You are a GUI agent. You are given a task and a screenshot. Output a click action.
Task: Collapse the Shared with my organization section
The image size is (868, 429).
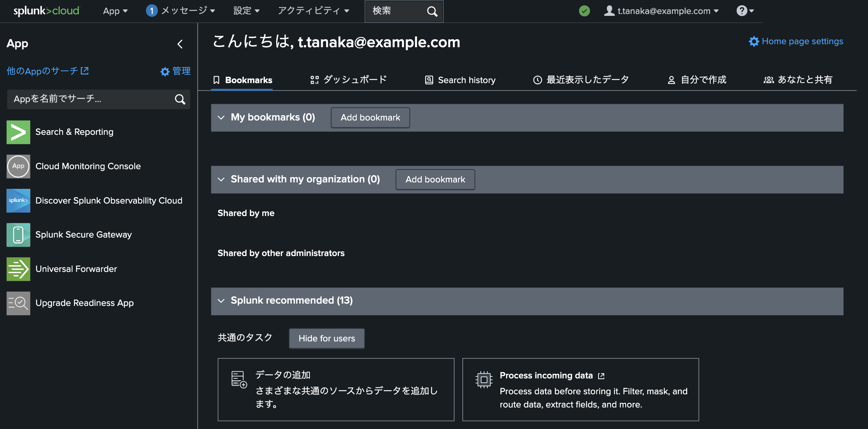click(221, 179)
